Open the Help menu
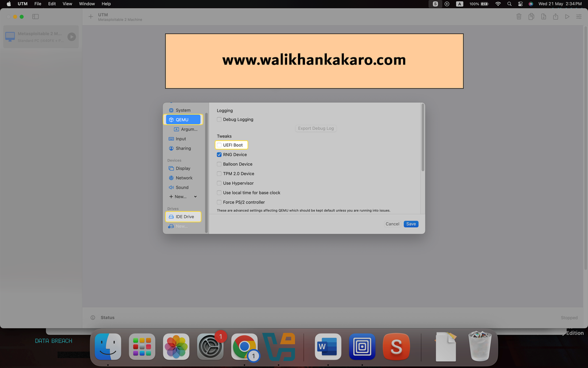This screenshot has height=368, width=588. [x=106, y=4]
